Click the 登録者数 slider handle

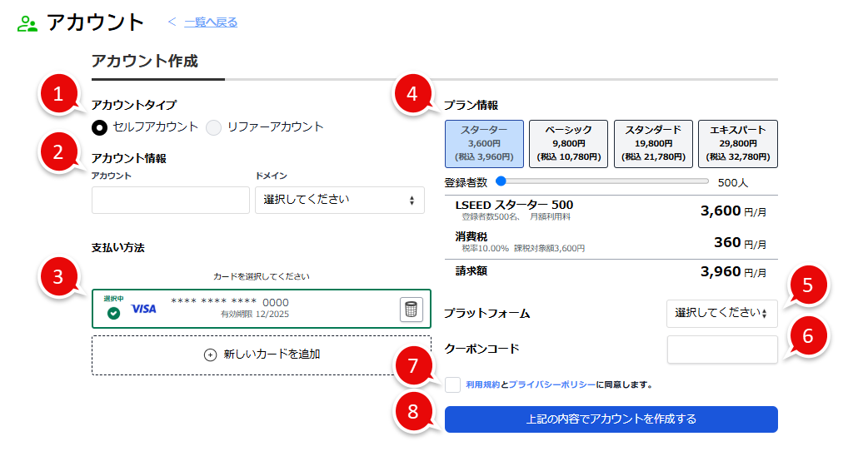click(x=501, y=181)
